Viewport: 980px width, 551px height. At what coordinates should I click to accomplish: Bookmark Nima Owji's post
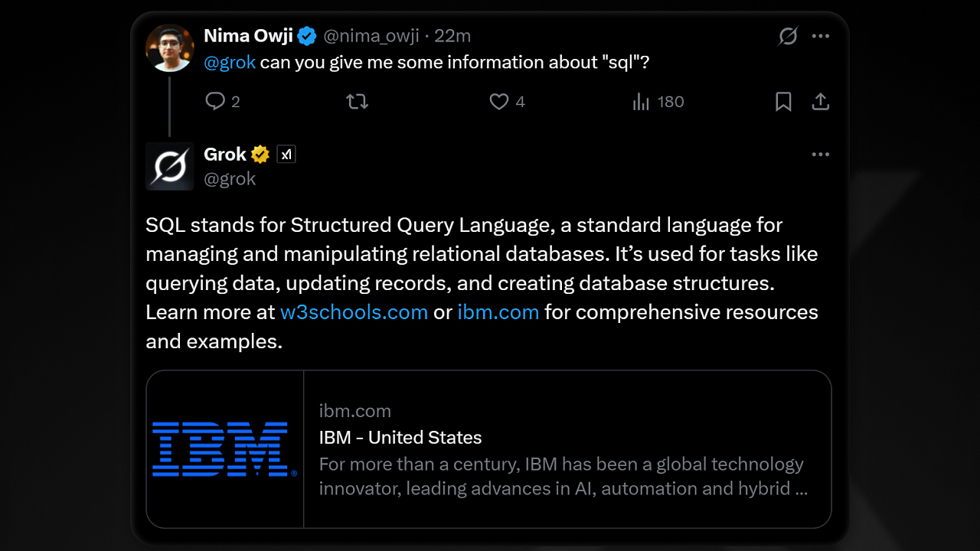[783, 102]
